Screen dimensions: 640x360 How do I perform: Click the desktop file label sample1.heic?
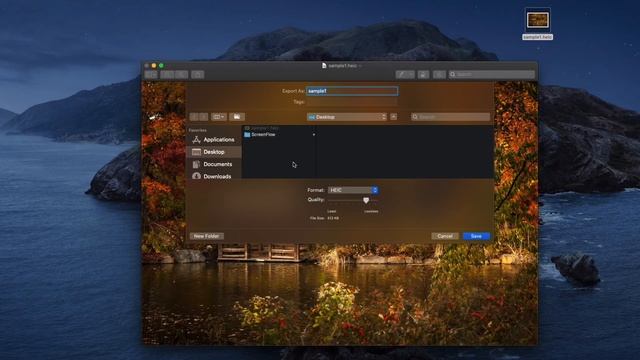point(537,37)
